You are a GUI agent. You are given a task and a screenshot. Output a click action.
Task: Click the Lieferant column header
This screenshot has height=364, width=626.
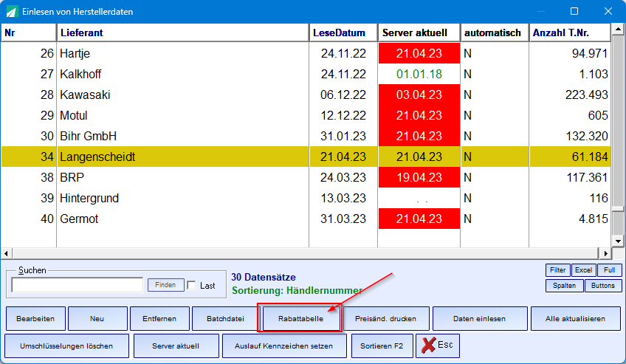point(183,32)
